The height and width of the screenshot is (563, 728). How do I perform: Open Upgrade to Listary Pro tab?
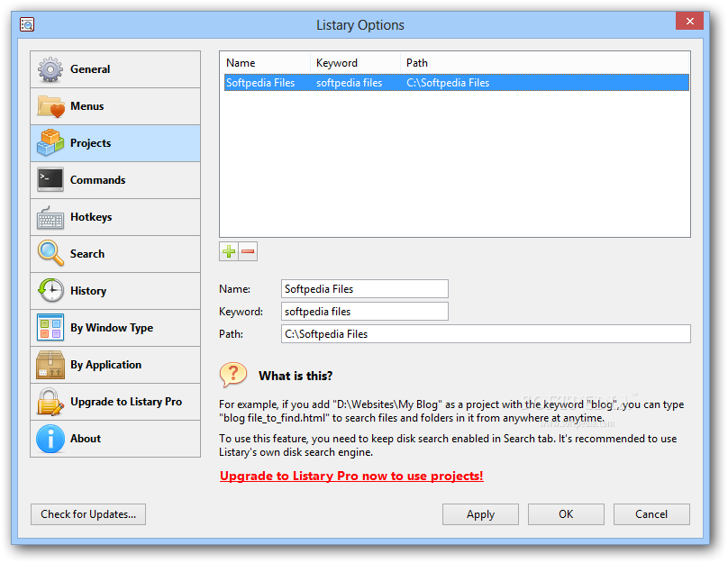coord(115,402)
